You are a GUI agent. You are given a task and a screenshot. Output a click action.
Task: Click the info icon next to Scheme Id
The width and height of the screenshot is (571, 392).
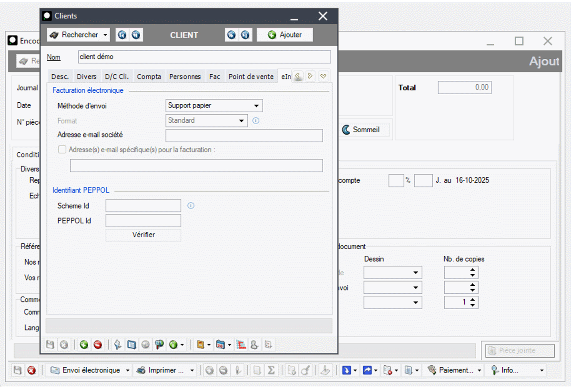(x=191, y=206)
